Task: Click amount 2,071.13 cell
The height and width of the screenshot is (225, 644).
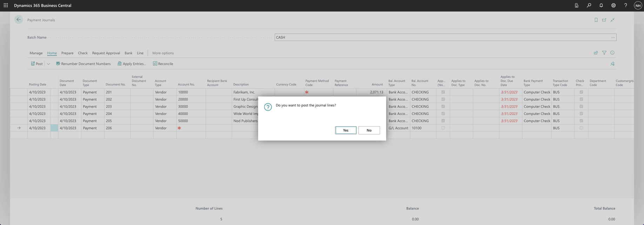Action: [371, 92]
